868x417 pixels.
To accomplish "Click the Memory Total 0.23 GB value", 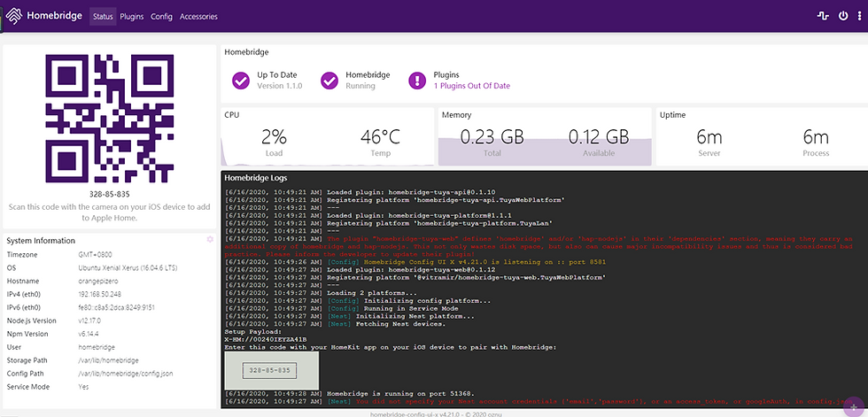I will pyautogui.click(x=492, y=136).
